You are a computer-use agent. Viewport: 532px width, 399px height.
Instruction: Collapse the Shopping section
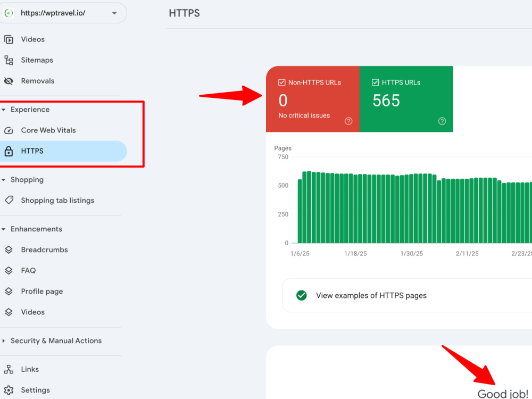click(3, 180)
